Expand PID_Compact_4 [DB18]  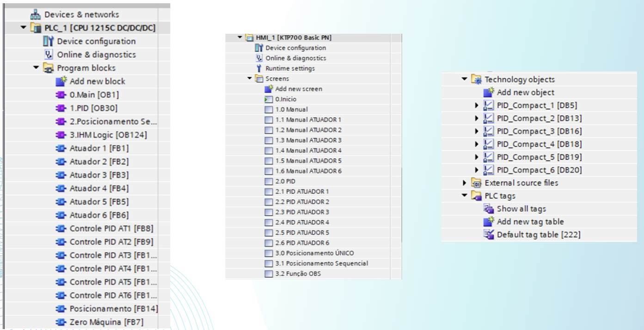click(477, 144)
